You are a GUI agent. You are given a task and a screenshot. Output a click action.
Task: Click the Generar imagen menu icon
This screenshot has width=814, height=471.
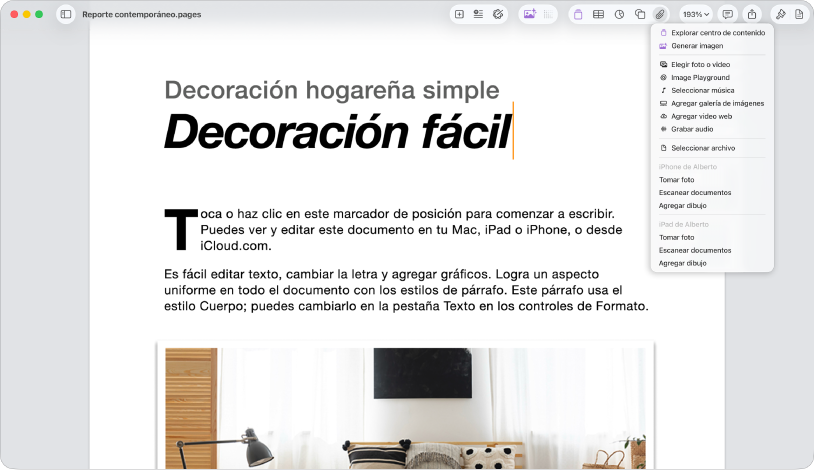click(663, 46)
